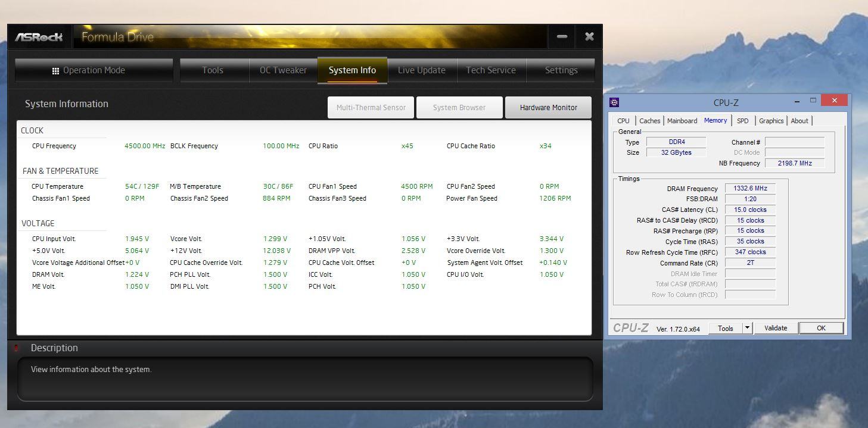Click the Multi-Thermal Sensor button

point(371,108)
